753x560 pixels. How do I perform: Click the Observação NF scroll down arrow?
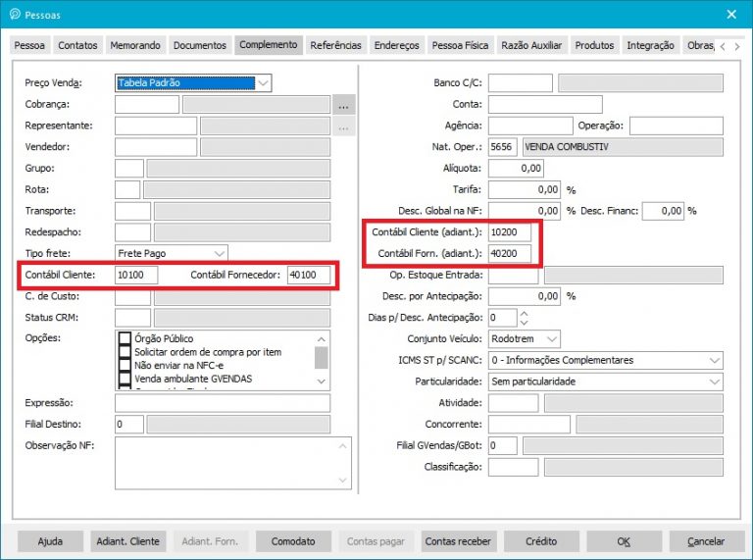tap(343, 480)
